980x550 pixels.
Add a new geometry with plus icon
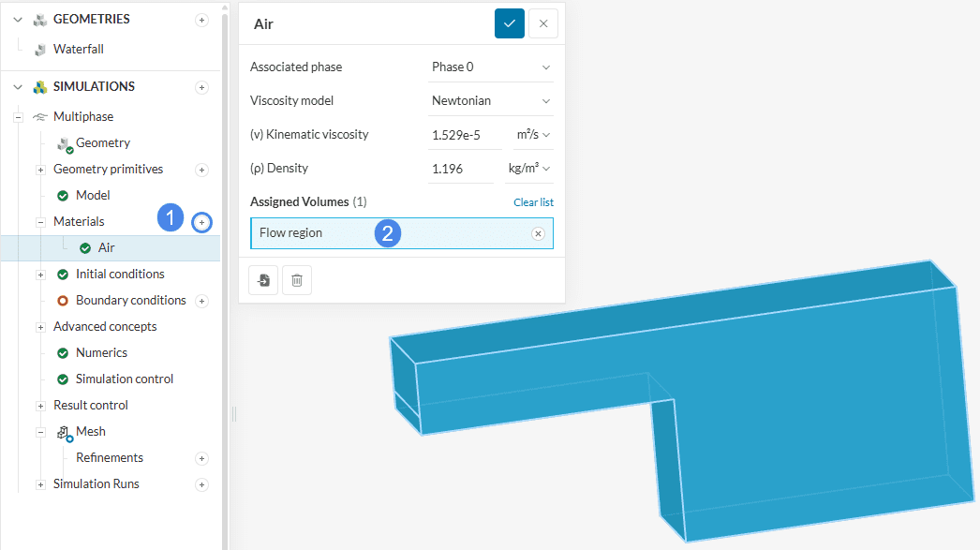pos(201,20)
